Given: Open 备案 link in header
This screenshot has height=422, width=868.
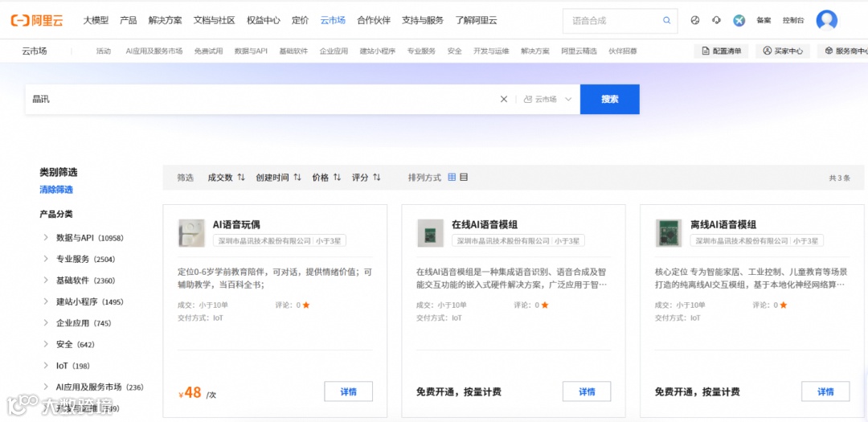Looking at the screenshot, I should pyautogui.click(x=764, y=20).
